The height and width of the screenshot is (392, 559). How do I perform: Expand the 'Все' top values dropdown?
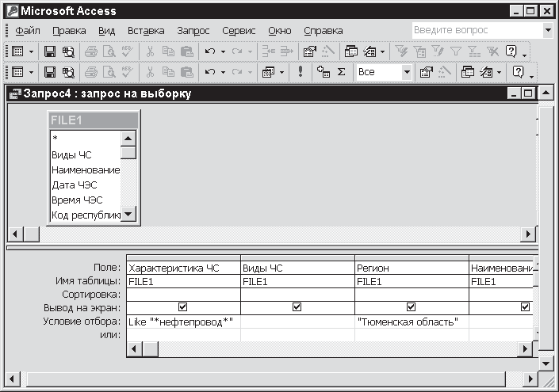tap(407, 72)
